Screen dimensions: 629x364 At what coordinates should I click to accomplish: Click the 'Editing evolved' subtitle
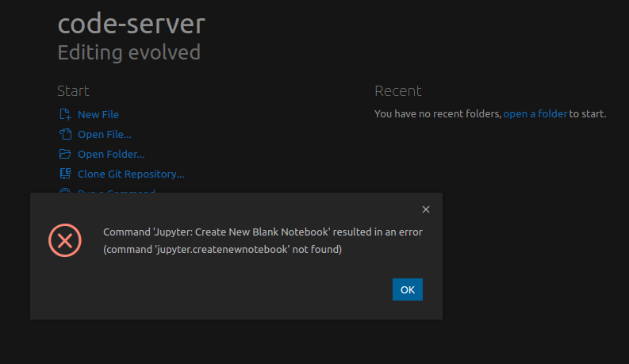coord(128,52)
